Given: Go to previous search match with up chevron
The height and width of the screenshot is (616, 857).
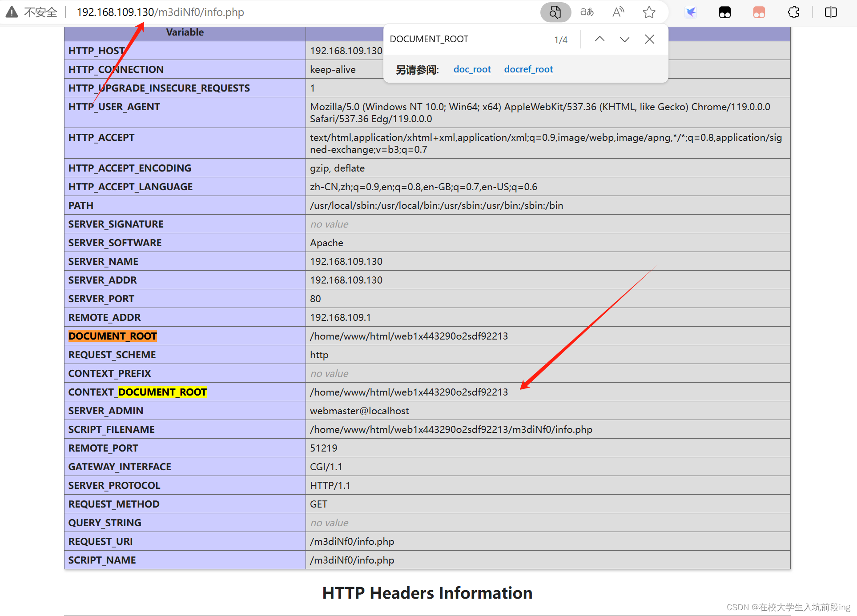Looking at the screenshot, I should [x=599, y=39].
